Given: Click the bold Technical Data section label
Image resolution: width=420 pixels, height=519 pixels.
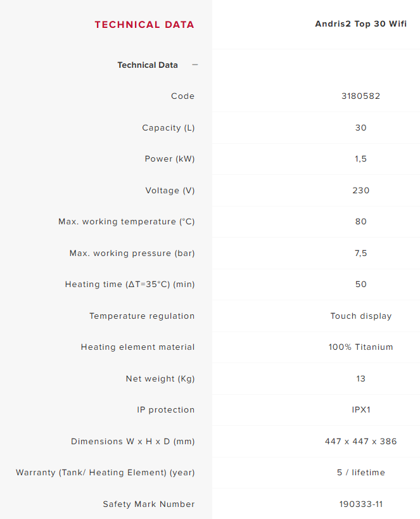Looking at the screenshot, I should tap(148, 65).
